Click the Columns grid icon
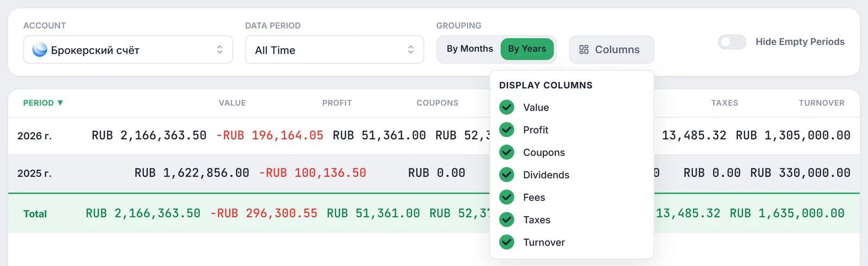The width and height of the screenshot is (868, 266). [x=584, y=49]
